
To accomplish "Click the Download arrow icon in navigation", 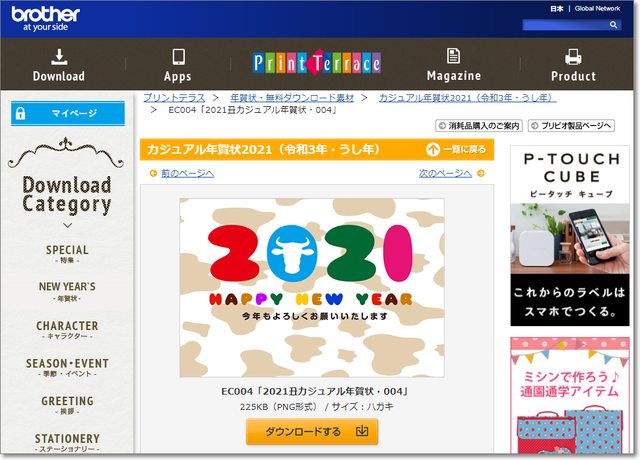I will 58,56.
